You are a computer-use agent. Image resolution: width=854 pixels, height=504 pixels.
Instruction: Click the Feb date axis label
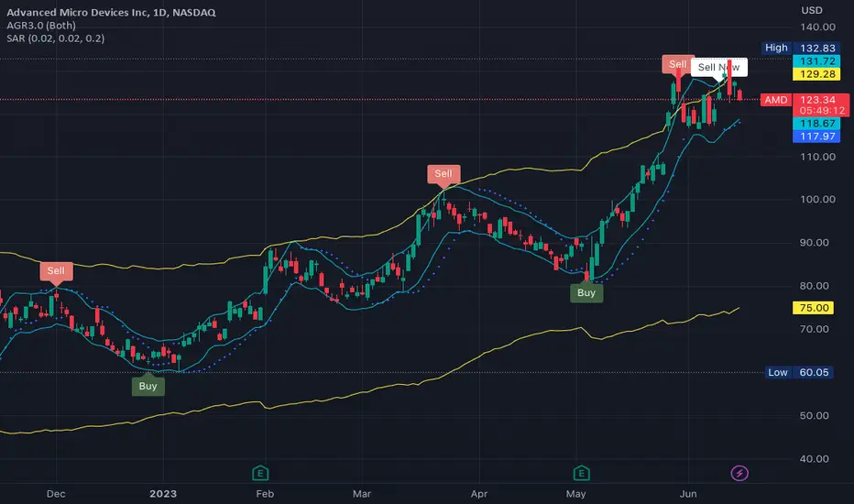coord(265,494)
